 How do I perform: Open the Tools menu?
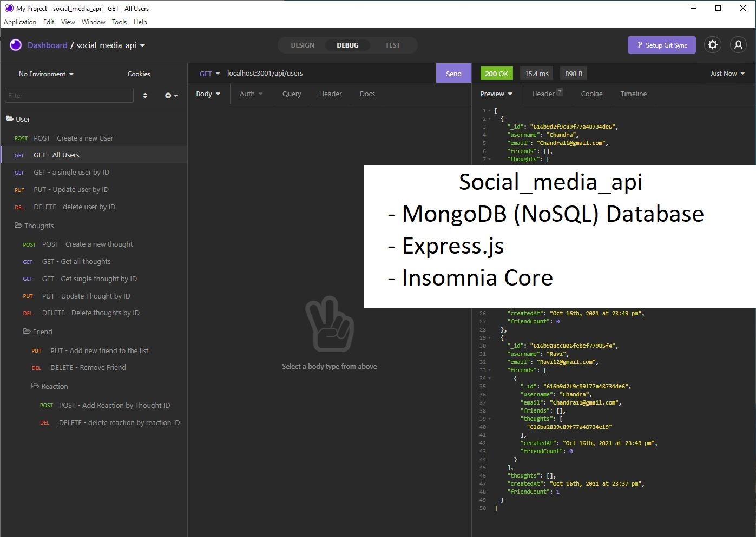119,22
